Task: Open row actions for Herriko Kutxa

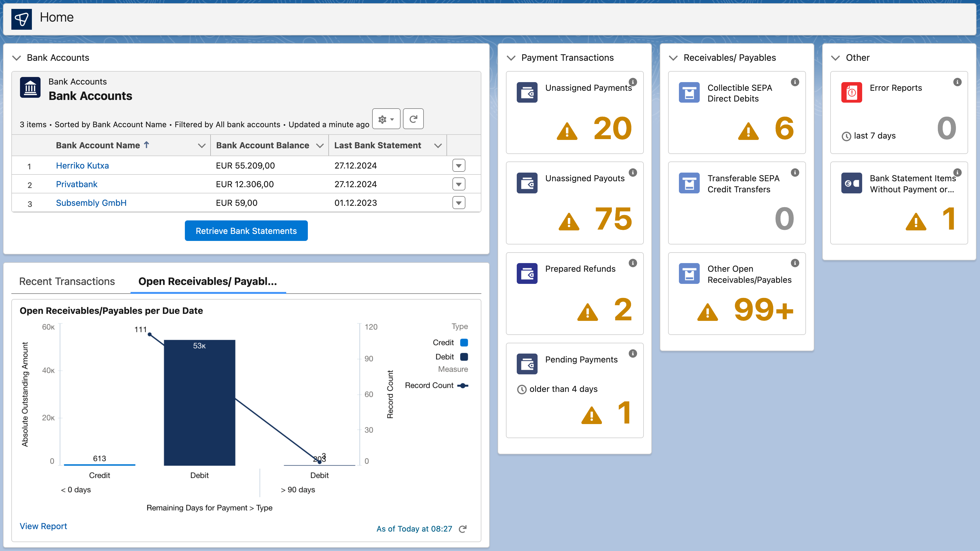Action: pos(459,166)
